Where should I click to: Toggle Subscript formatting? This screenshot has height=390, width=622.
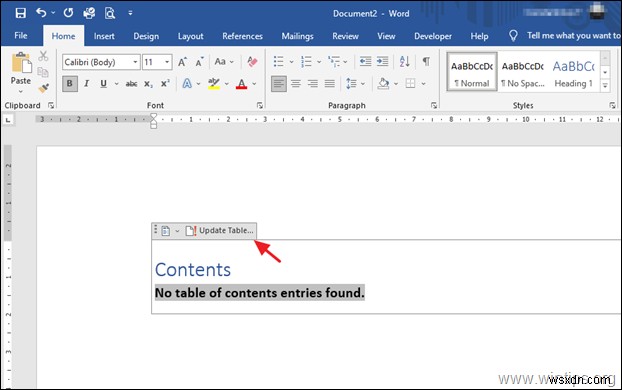click(x=148, y=84)
